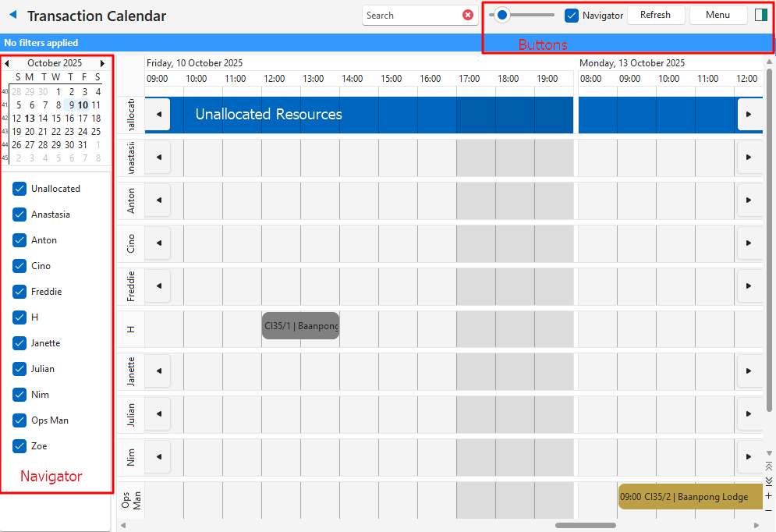Image resolution: width=776 pixels, height=532 pixels.
Task: Click left arrow on Unallocated Resources row
Action: click(158, 114)
